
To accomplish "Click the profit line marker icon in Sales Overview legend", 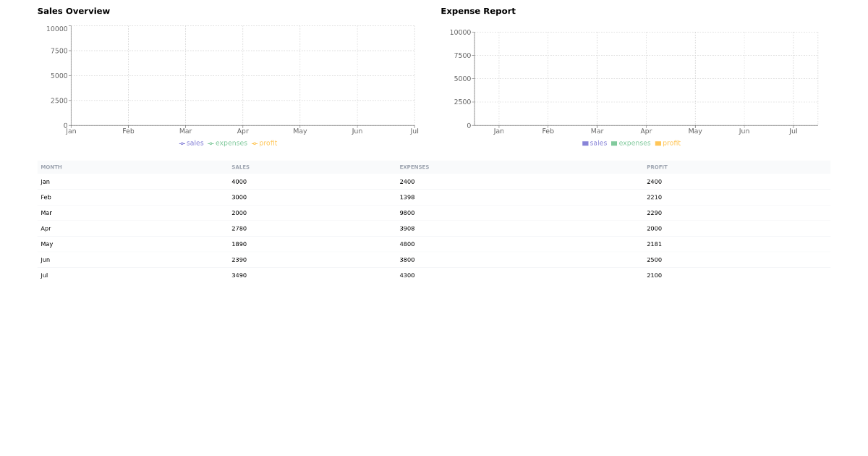I will tap(253, 143).
